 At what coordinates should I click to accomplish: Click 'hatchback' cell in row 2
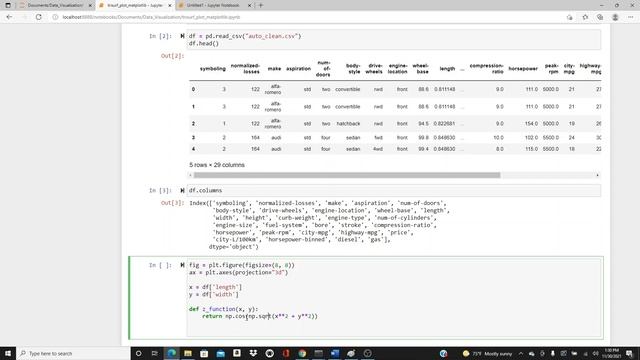click(348, 124)
